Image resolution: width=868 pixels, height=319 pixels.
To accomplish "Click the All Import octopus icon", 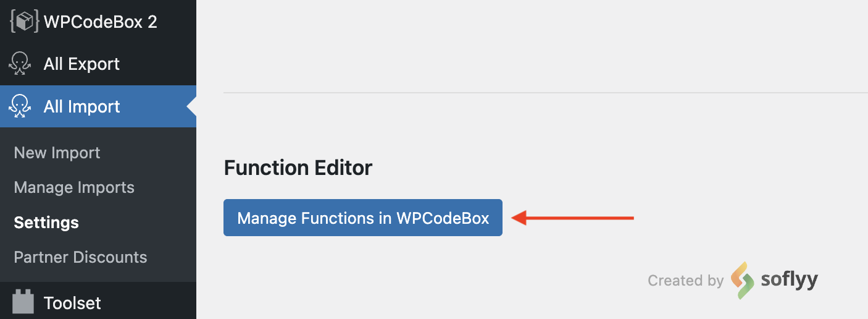I will click(20, 106).
